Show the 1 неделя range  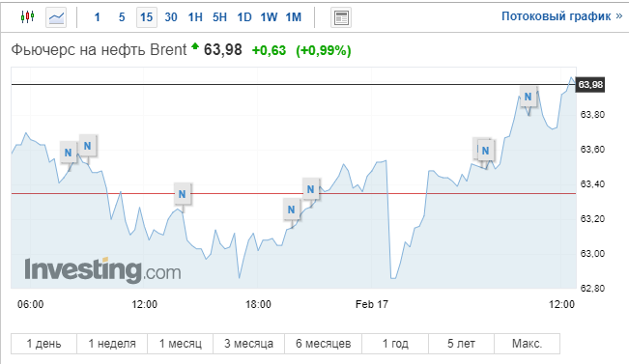tap(112, 344)
